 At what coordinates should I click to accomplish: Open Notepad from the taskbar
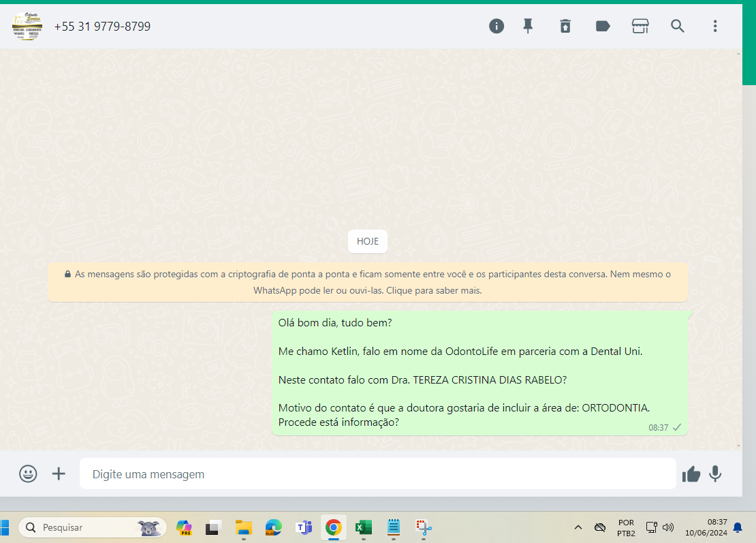coord(394,527)
